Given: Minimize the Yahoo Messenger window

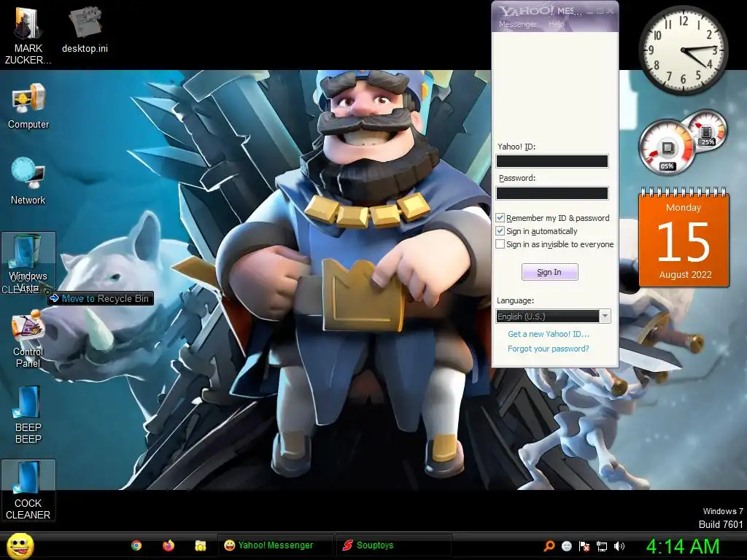Looking at the screenshot, I should pyautogui.click(x=589, y=10).
